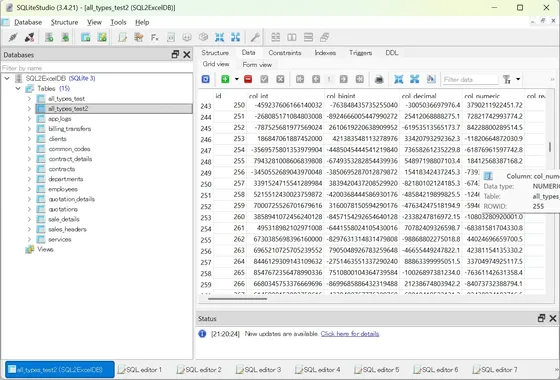Go to next page of data grid
This screenshot has width=560, height=380.
point(344,79)
